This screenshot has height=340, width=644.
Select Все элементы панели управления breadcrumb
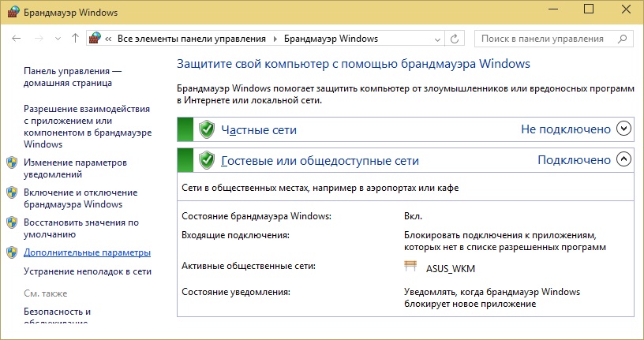pyautogui.click(x=191, y=38)
